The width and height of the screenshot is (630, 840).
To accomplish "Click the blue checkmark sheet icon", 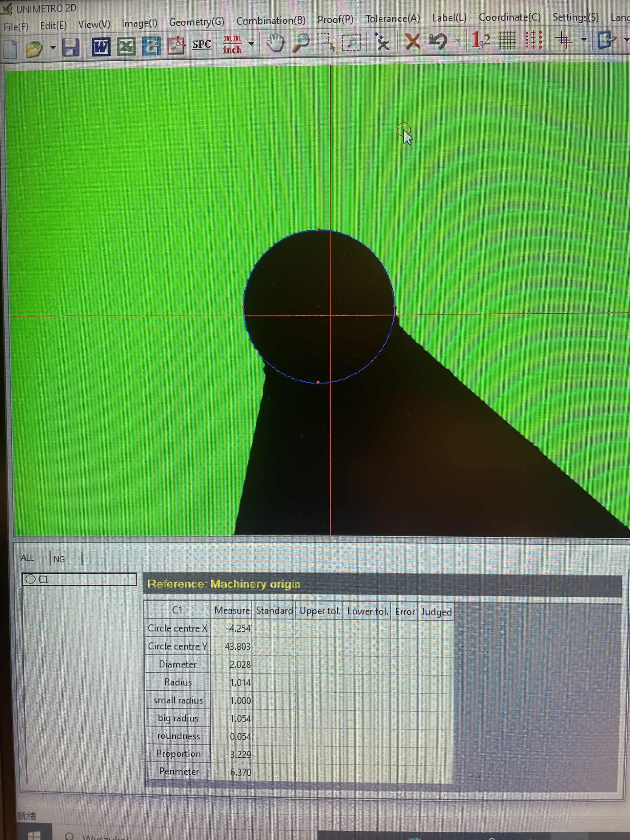I will click(606, 39).
